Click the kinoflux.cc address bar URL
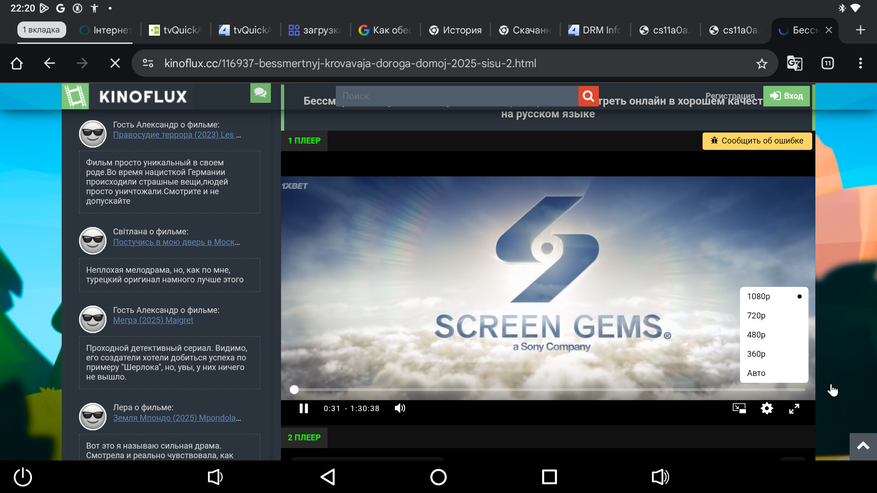The image size is (877, 493). (350, 64)
